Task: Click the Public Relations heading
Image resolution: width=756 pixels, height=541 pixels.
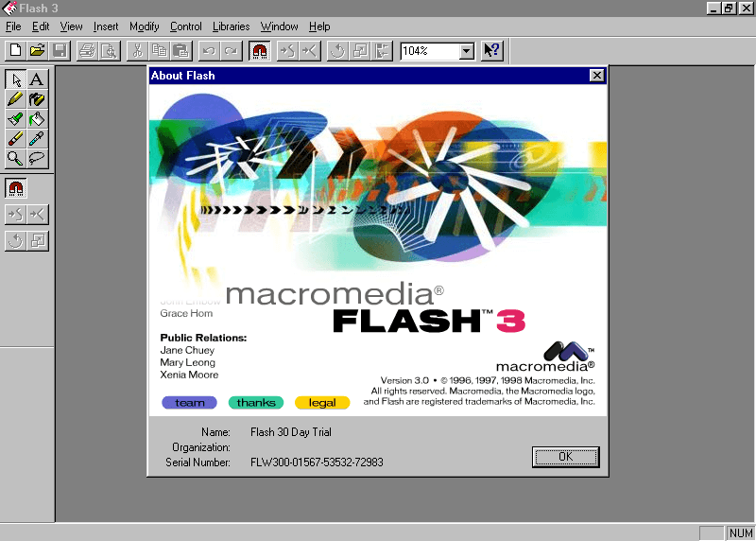Action: (203, 338)
